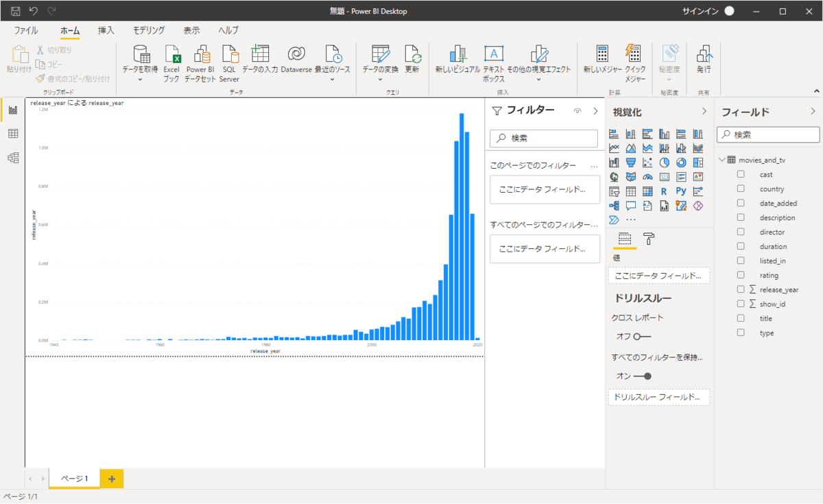823x504 pixels.
Task: Collapse the フィールド pane chevron
Action: [x=813, y=111]
